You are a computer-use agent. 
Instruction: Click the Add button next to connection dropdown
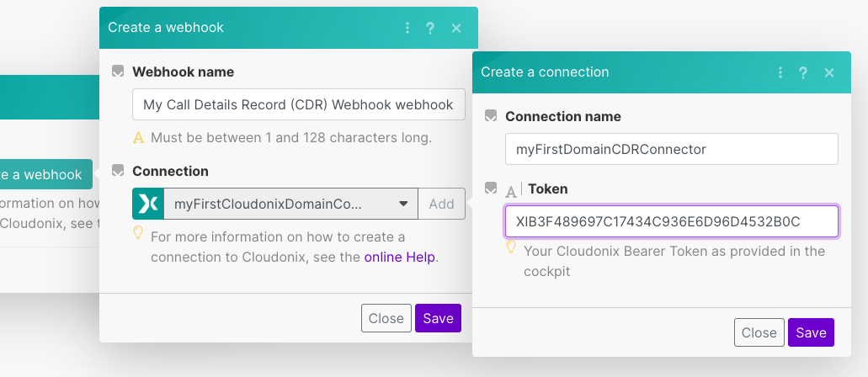(x=441, y=204)
